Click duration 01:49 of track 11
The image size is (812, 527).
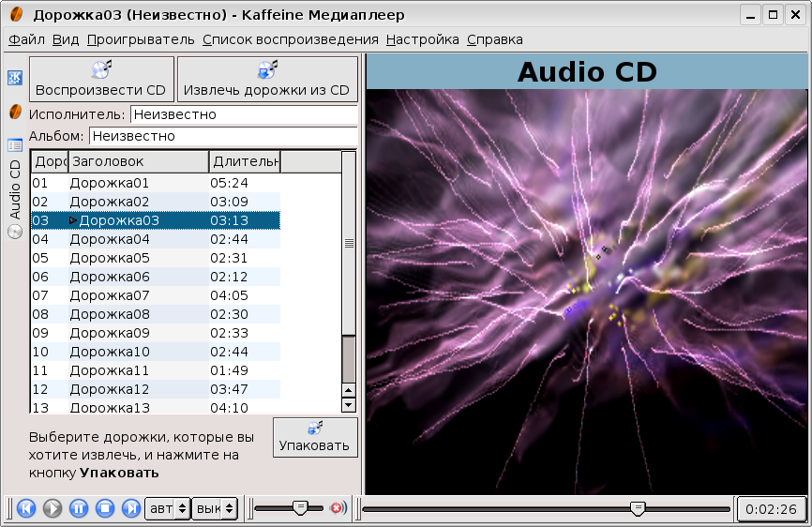229,370
